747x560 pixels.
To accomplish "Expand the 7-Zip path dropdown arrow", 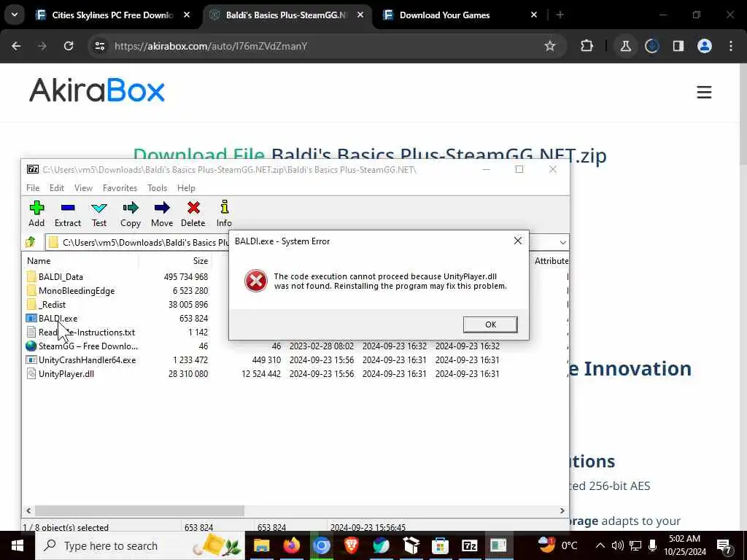I will (562, 242).
